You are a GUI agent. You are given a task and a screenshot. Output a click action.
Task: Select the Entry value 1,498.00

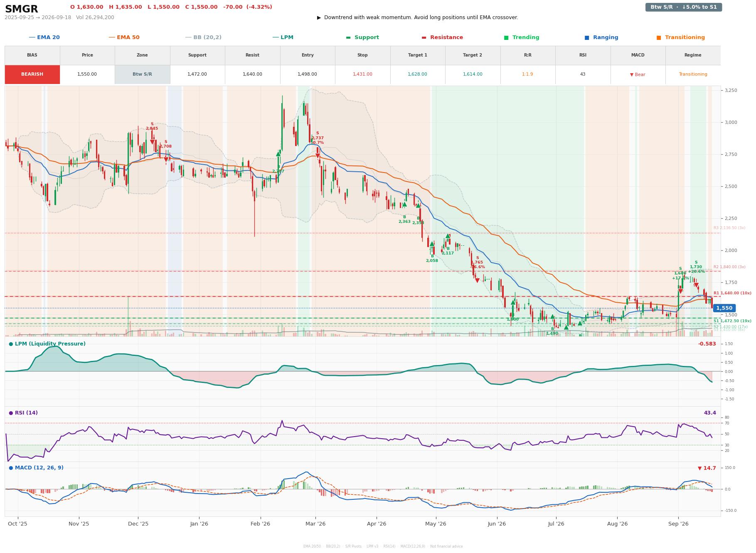click(308, 74)
